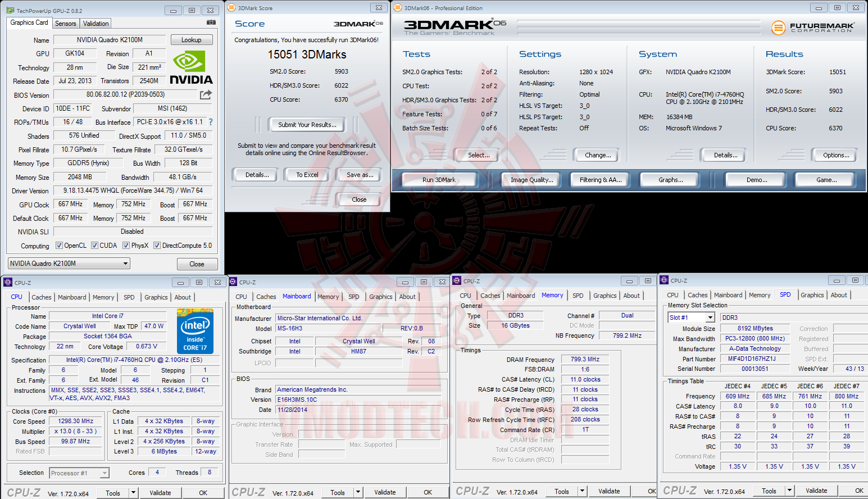Click the "Socket 1364 BGA" package value
The width and height of the screenshot is (868, 499).
108,336
